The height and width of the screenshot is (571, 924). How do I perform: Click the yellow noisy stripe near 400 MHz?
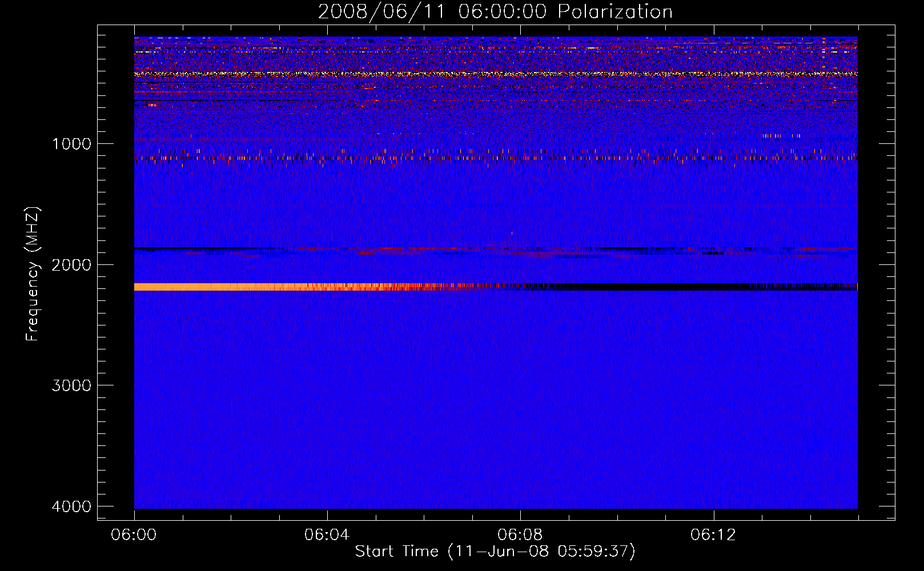[x=496, y=74]
